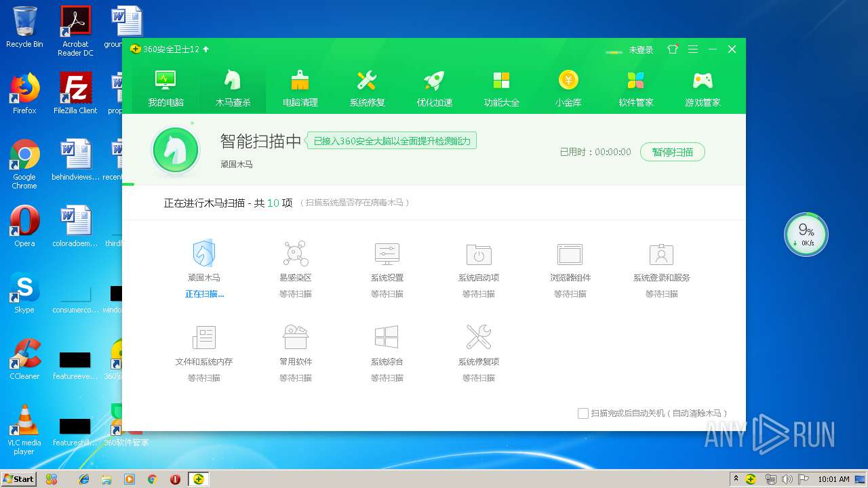The height and width of the screenshot is (488, 868).
Task: Launch Skype from desktop
Action: pyautogui.click(x=24, y=293)
